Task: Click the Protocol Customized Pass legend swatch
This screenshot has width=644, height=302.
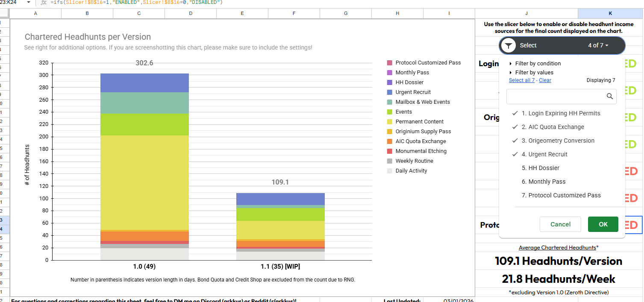Action: click(389, 63)
